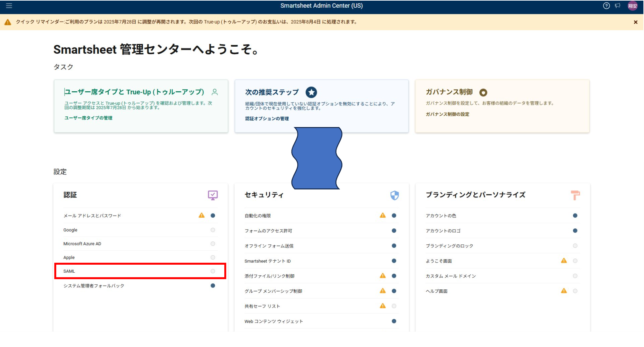This screenshot has width=644, height=347.
Task: Open アカウントの色 branding setting
Action: coord(503,215)
